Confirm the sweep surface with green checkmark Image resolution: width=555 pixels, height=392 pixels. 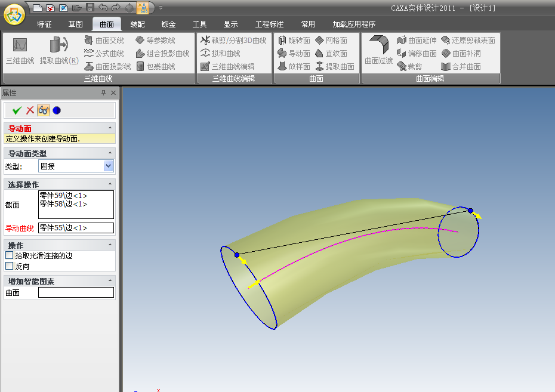click(17, 110)
